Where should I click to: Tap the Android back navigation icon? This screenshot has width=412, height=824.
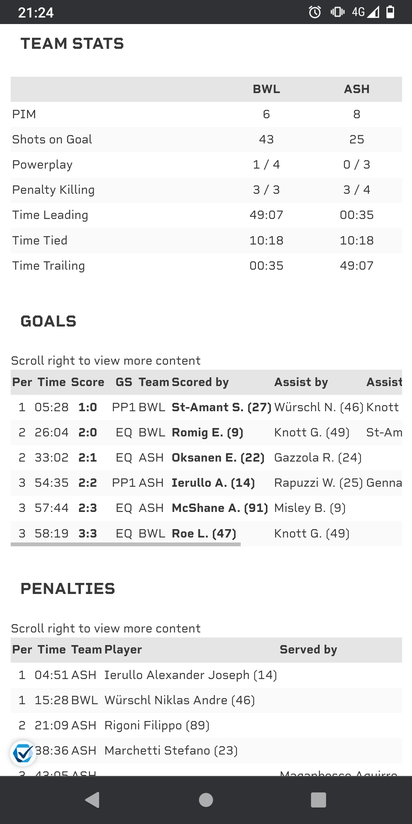pos(92,800)
